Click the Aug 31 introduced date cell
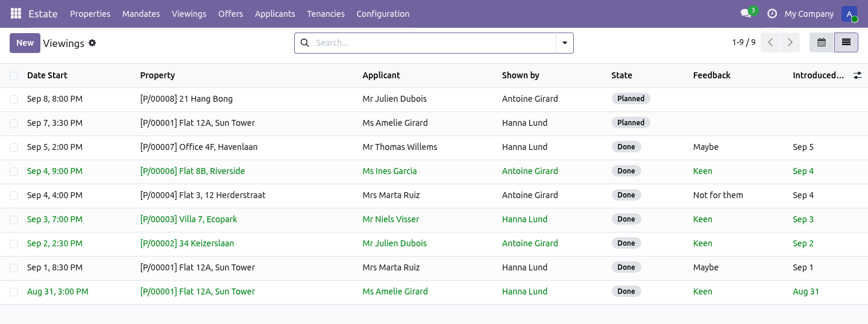The image size is (868, 324). point(806,291)
